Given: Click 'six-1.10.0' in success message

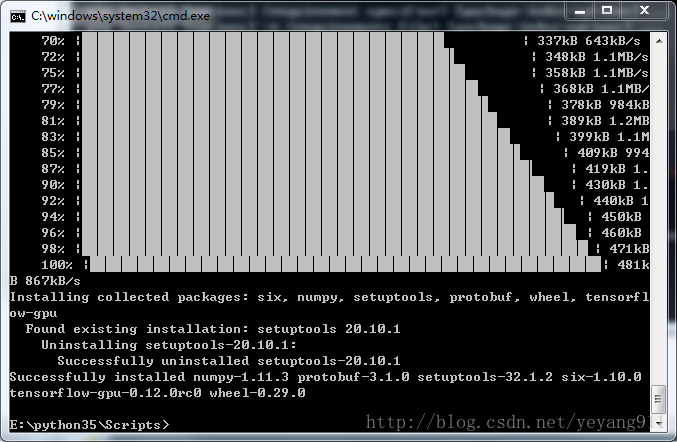Looking at the screenshot, I should tap(601, 377).
